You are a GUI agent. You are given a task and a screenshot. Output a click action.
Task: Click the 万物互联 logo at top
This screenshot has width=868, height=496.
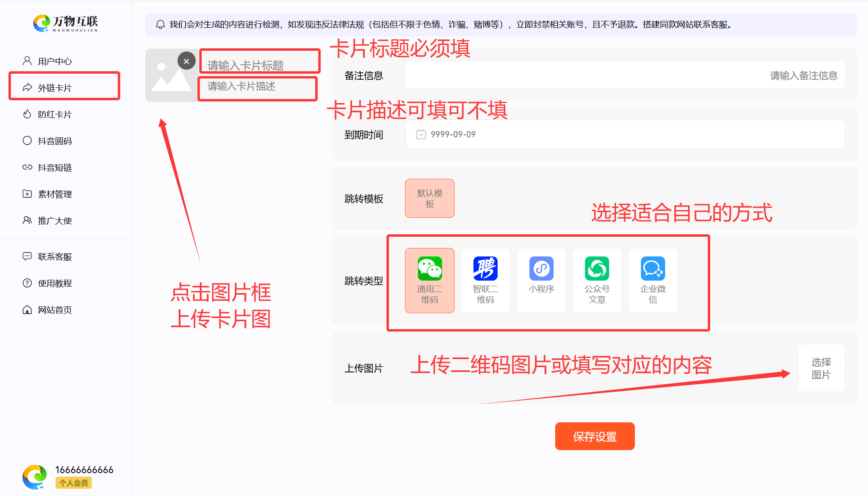[66, 23]
